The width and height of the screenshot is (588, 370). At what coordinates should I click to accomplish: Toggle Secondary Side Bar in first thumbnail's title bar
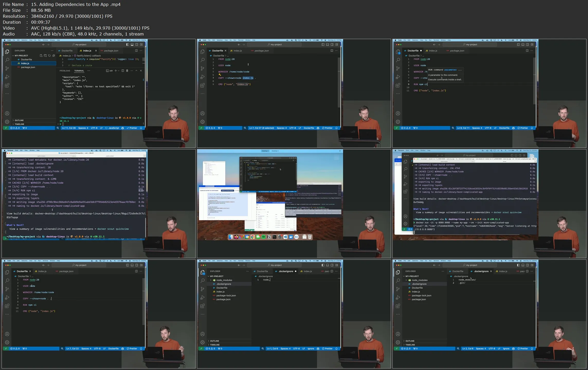pos(137,44)
